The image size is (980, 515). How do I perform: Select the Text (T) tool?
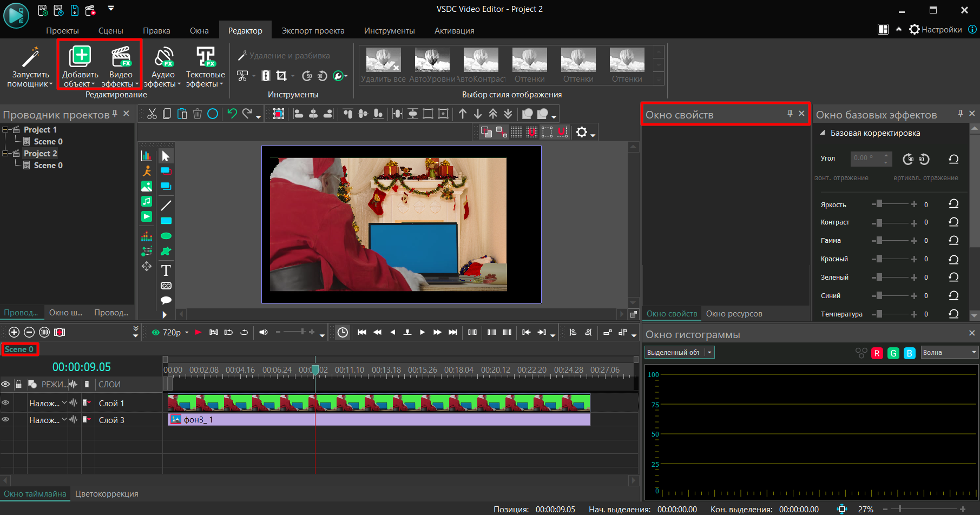tap(166, 270)
